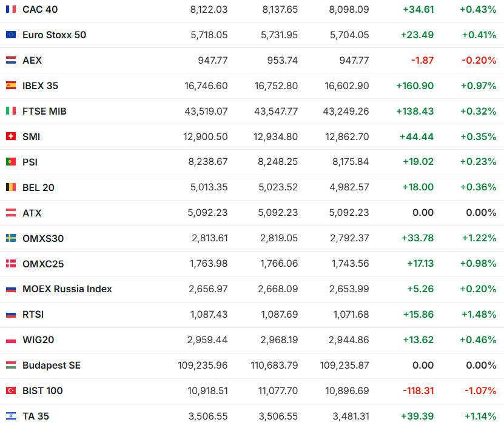Click the EU flag icon beside Euro Stoxx 50

point(11,35)
